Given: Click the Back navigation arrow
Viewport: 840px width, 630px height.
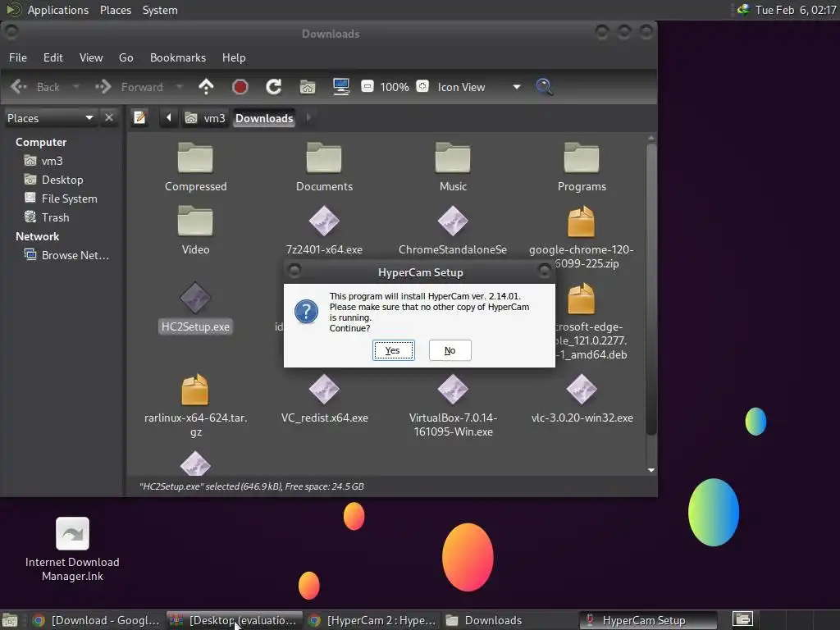Looking at the screenshot, I should pyautogui.click(x=19, y=87).
